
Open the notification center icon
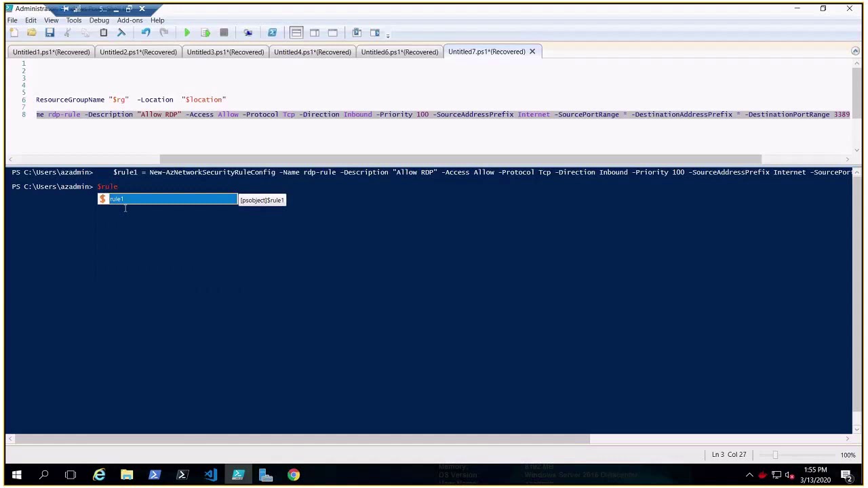pos(846,474)
